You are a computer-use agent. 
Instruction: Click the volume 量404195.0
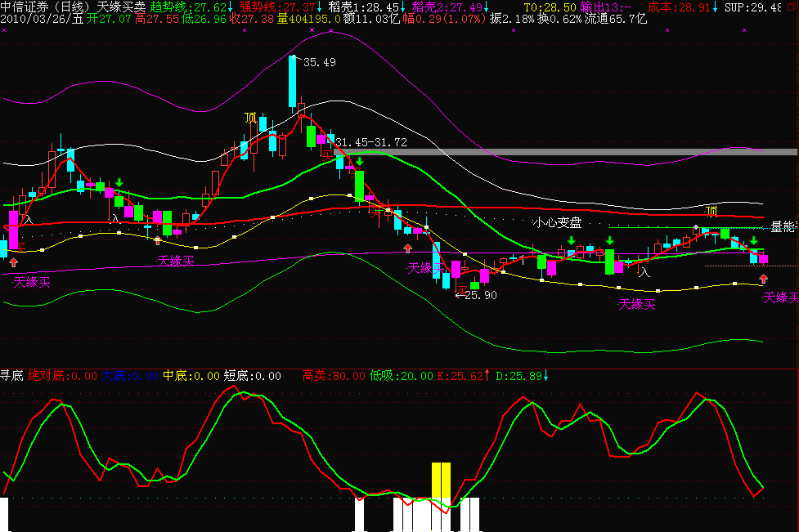coord(309,20)
